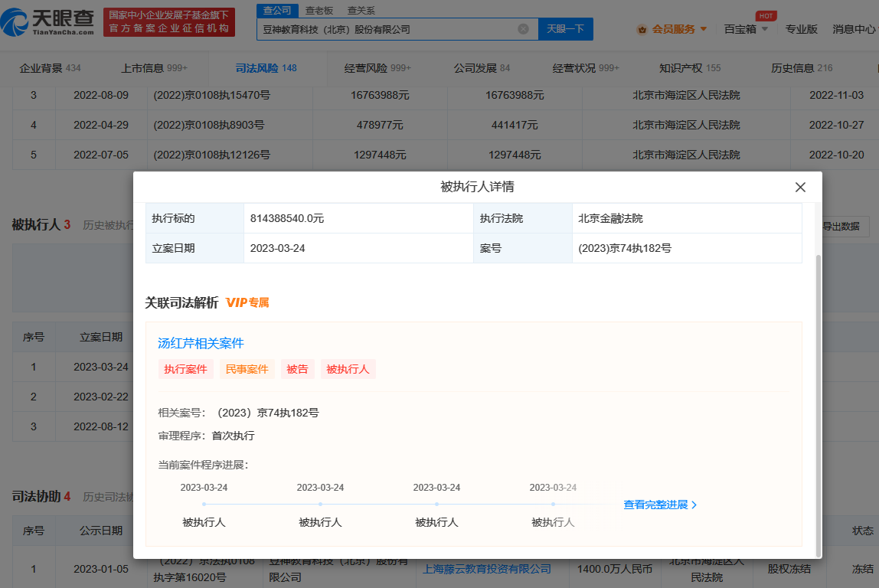Open the 经营状况 section tab

(x=585, y=68)
